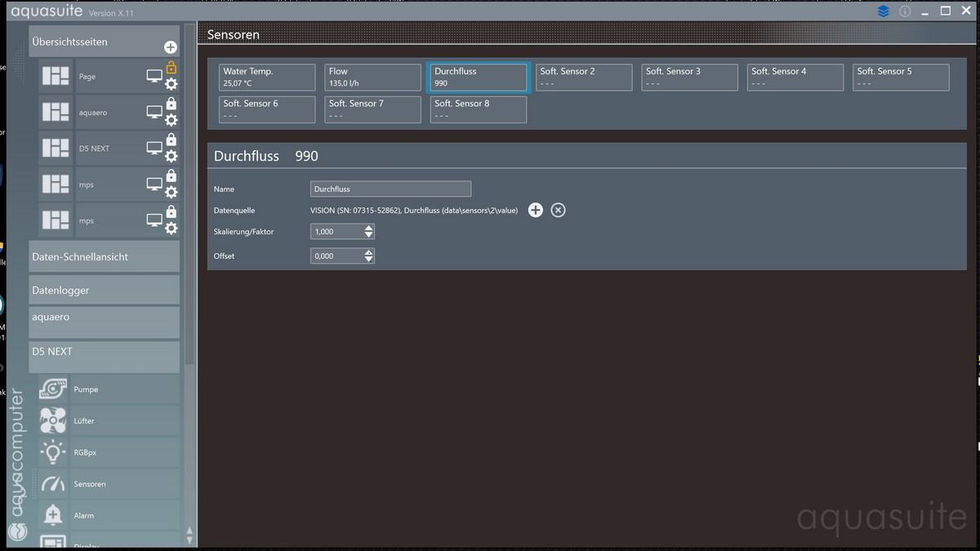
Task: Collapse the D5 NEXT device section header
Action: pos(104,357)
